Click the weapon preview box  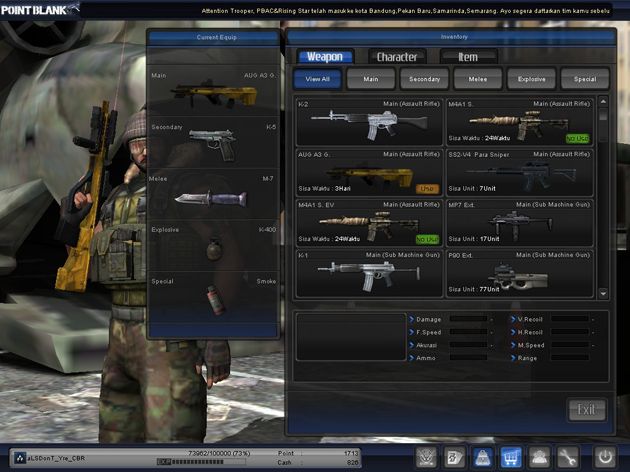351,337
